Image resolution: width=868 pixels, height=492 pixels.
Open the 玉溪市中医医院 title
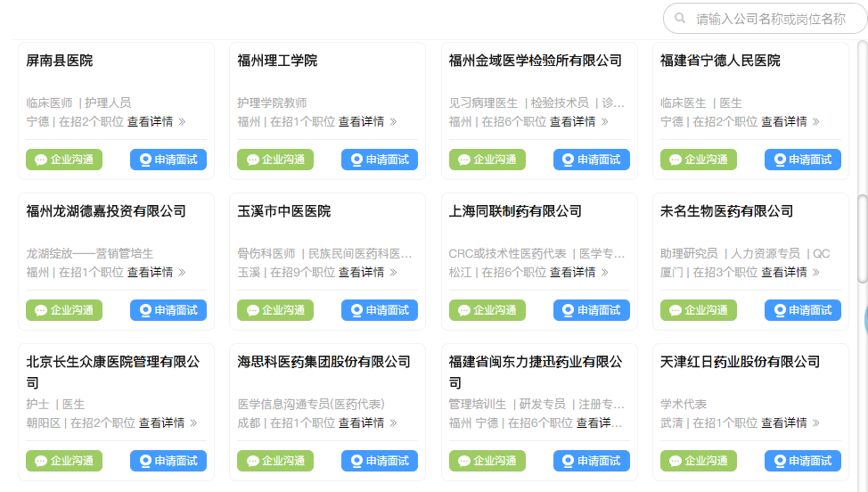click(284, 211)
